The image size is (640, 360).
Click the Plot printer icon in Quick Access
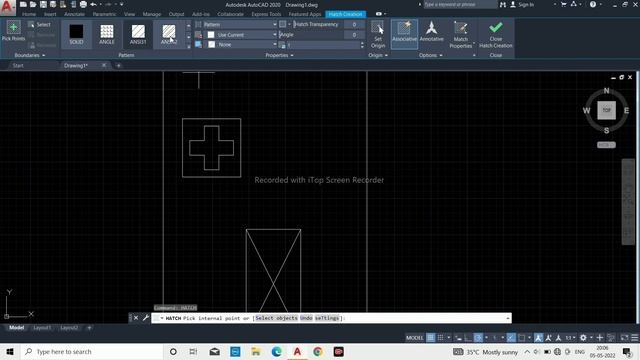click(x=83, y=4)
